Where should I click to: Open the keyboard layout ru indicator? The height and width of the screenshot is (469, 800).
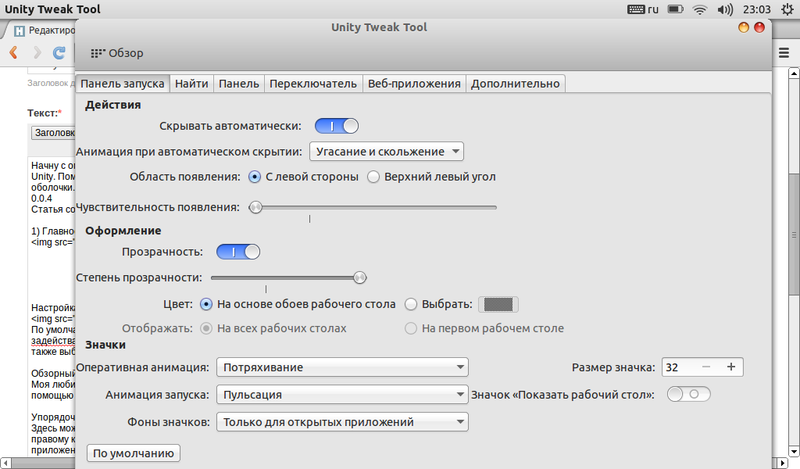pos(643,9)
